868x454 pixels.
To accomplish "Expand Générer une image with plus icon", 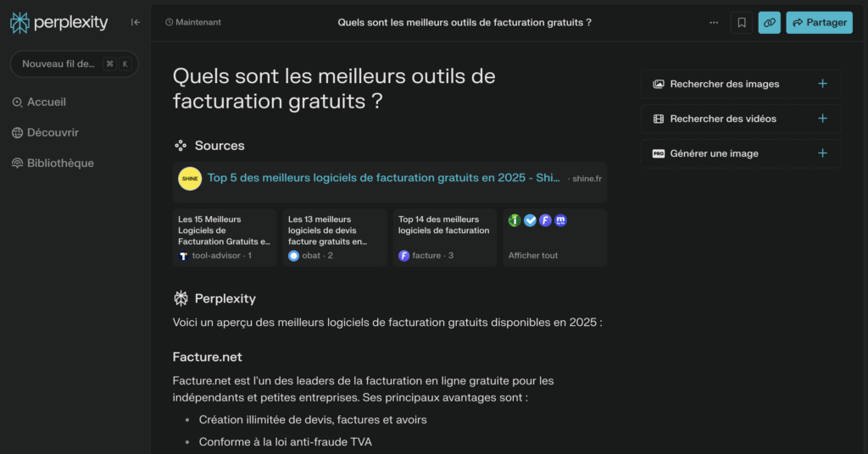I will [x=821, y=153].
